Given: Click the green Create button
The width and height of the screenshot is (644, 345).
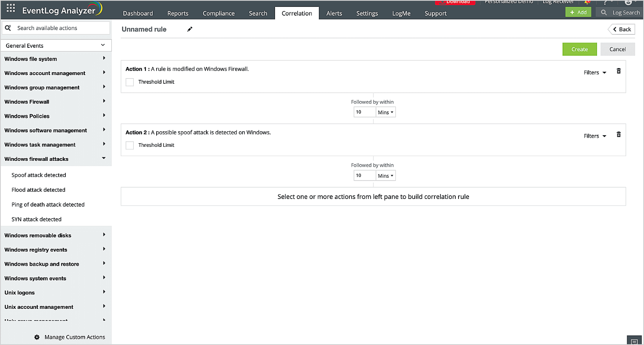Looking at the screenshot, I should coord(579,49).
